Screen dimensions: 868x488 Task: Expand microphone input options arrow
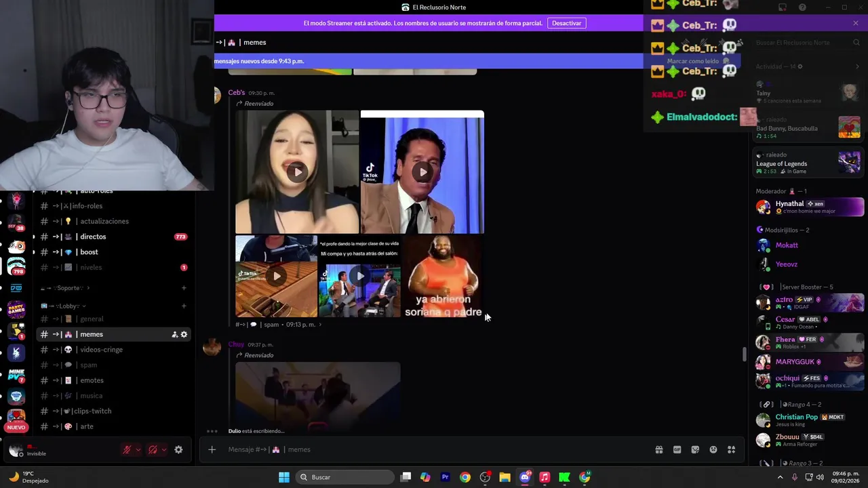(138, 449)
